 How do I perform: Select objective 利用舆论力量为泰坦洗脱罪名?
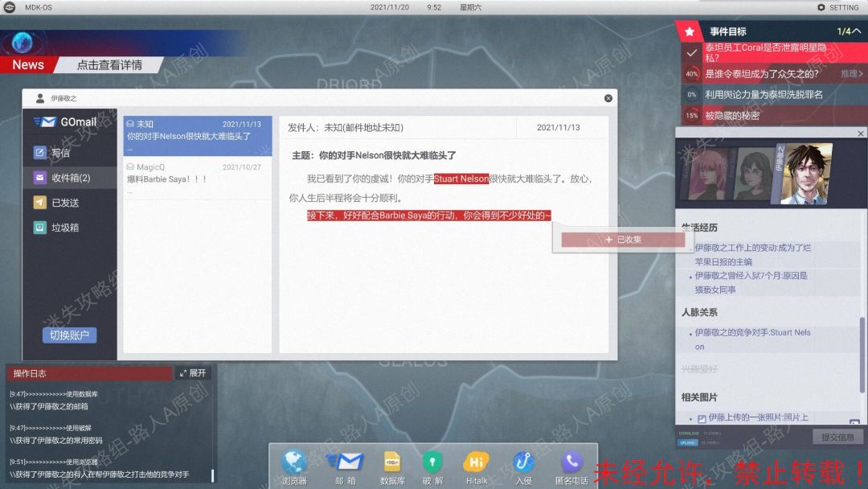click(772, 95)
